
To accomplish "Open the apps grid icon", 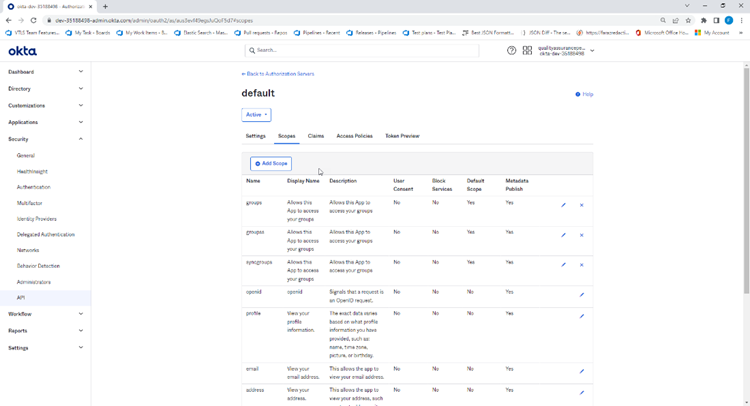I will [527, 50].
